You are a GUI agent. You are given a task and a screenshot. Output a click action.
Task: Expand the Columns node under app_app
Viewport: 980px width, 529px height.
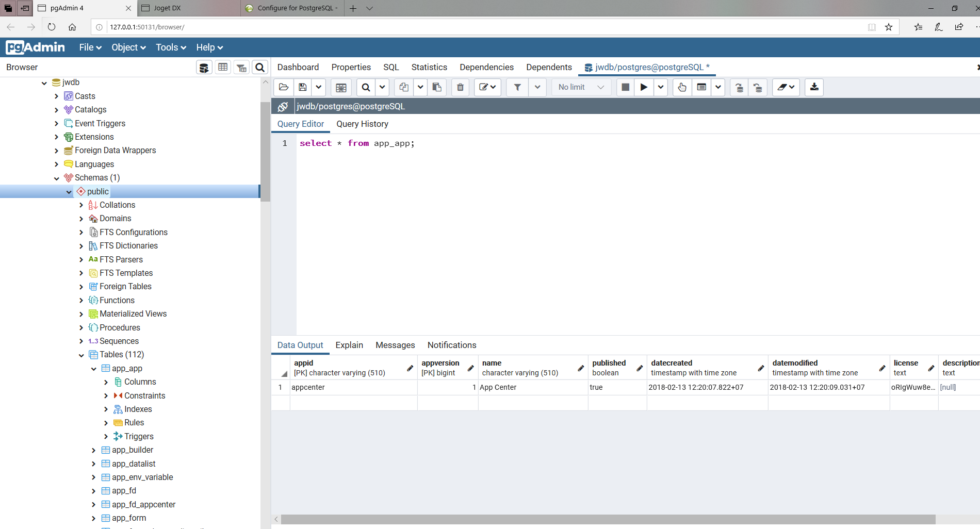(106, 382)
